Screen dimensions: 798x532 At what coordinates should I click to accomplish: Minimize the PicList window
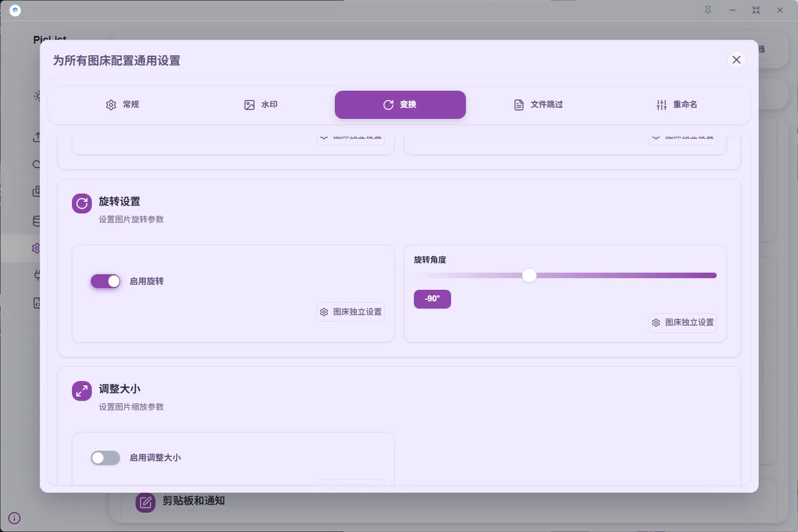pos(732,10)
